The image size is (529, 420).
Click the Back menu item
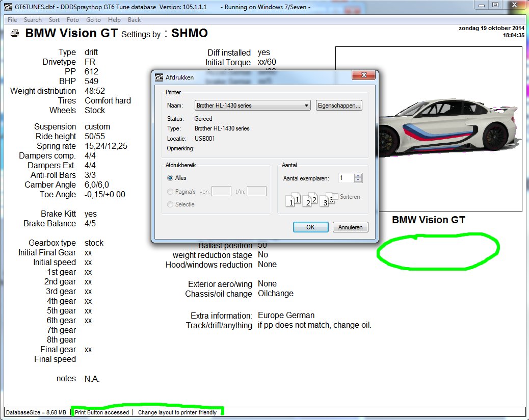point(134,20)
